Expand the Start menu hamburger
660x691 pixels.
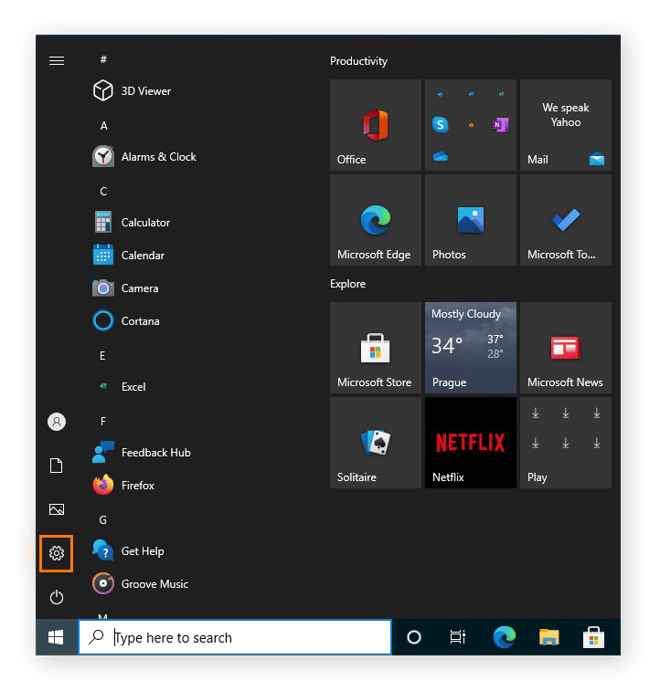56,60
